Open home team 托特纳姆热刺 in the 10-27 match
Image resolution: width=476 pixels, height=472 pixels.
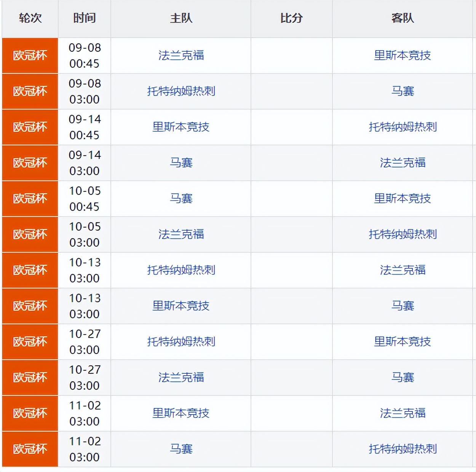(181, 342)
